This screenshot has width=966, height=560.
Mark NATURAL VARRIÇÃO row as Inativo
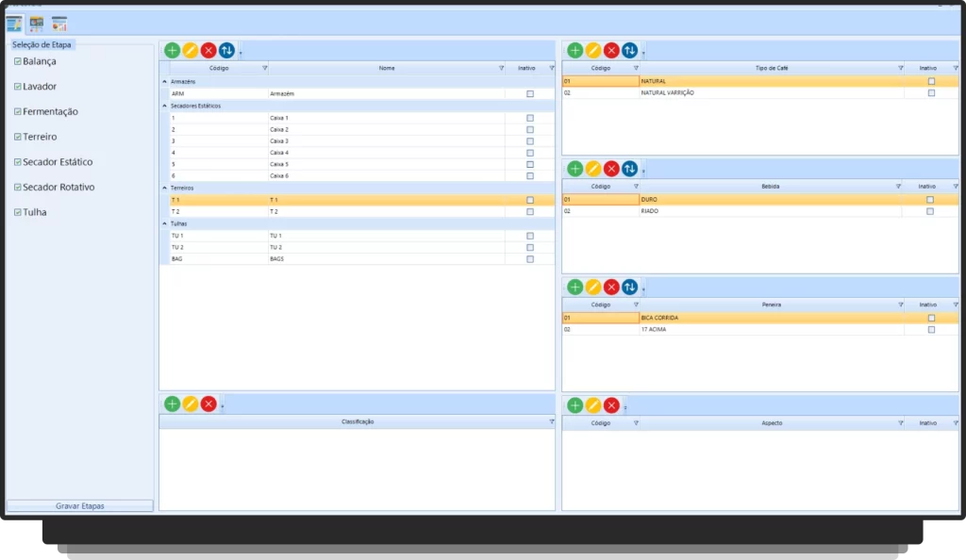(x=931, y=93)
